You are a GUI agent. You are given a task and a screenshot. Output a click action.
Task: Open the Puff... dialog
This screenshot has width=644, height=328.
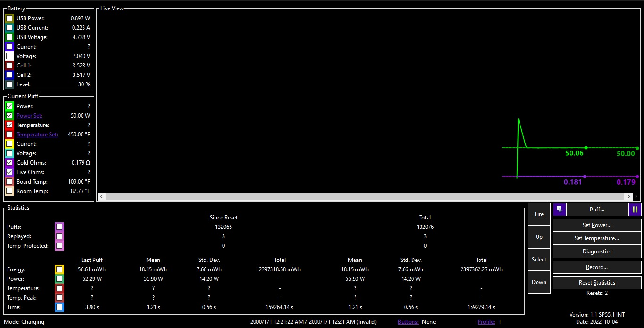pos(597,209)
